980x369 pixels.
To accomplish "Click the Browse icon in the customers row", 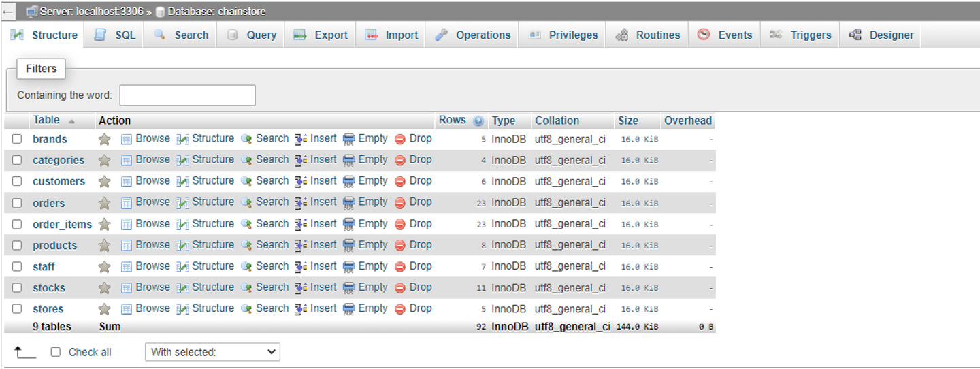I will tap(127, 182).
